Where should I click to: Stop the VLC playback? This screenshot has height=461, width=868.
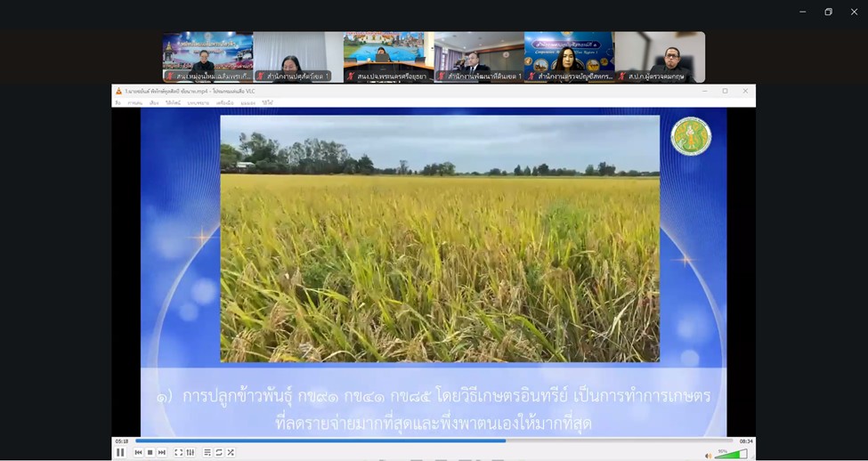(x=150, y=453)
